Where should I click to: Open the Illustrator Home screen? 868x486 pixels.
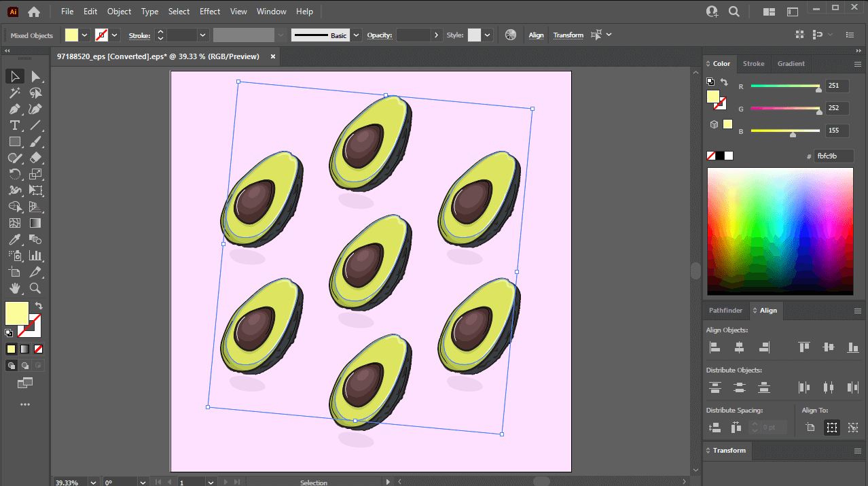34,12
